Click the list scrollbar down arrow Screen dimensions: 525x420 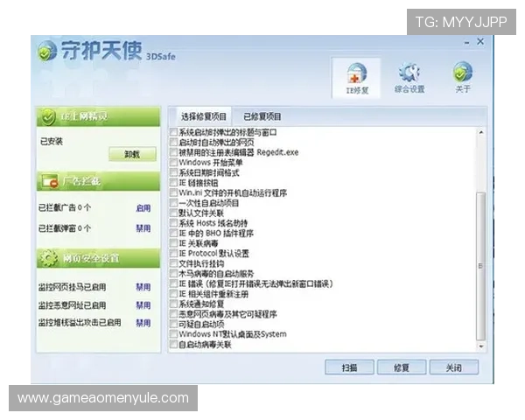(x=481, y=346)
